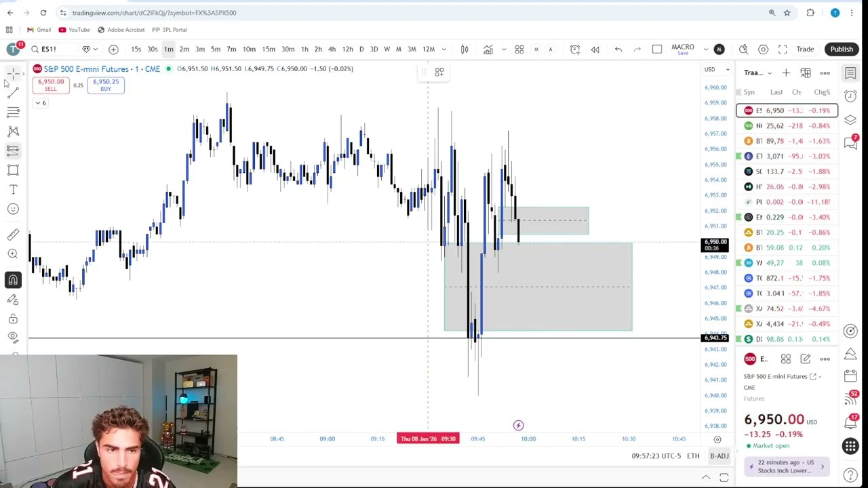868x488 pixels.
Task: Click the SELL 6,950.00 button
Action: (x=51, y=85)
